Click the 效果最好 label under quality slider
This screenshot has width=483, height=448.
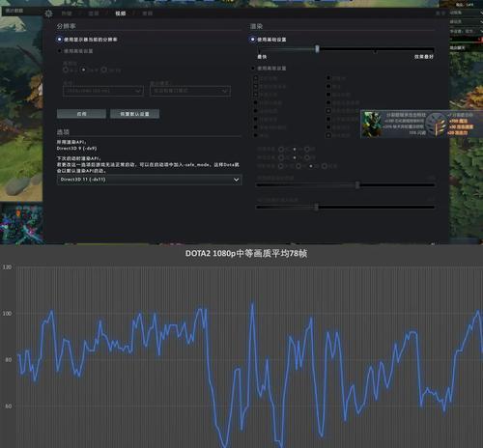pos(424,57)
